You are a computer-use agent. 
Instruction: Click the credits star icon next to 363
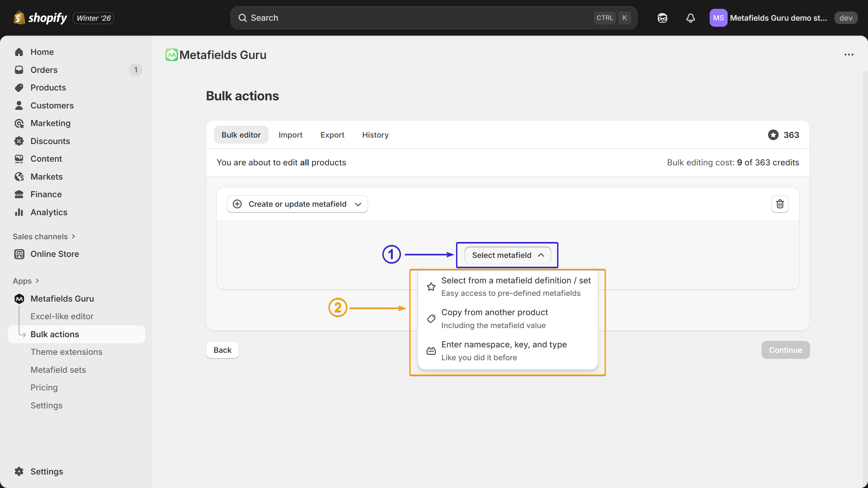(x=773, y=135)
